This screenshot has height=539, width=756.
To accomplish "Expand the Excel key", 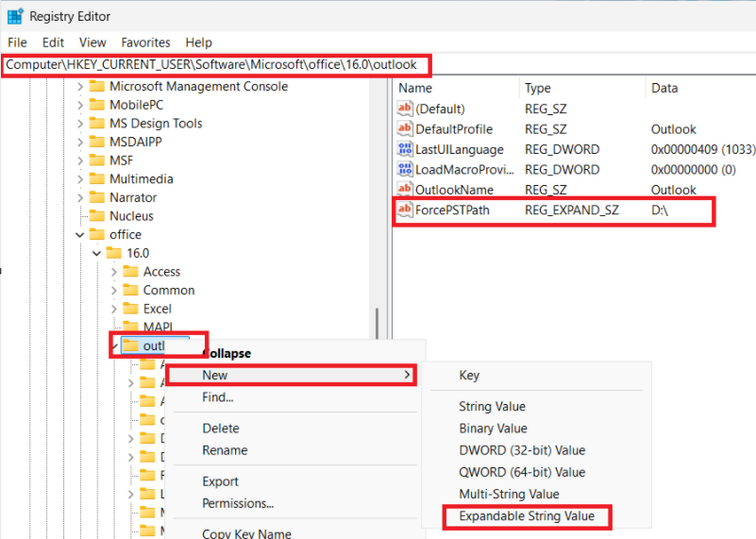I will click(114, 309).
